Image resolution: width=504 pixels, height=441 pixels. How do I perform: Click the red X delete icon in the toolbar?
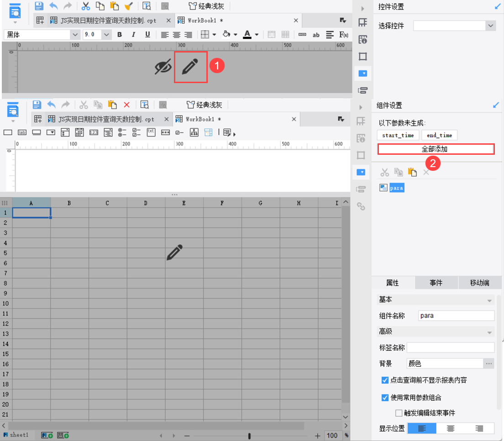tap(126, 105)
